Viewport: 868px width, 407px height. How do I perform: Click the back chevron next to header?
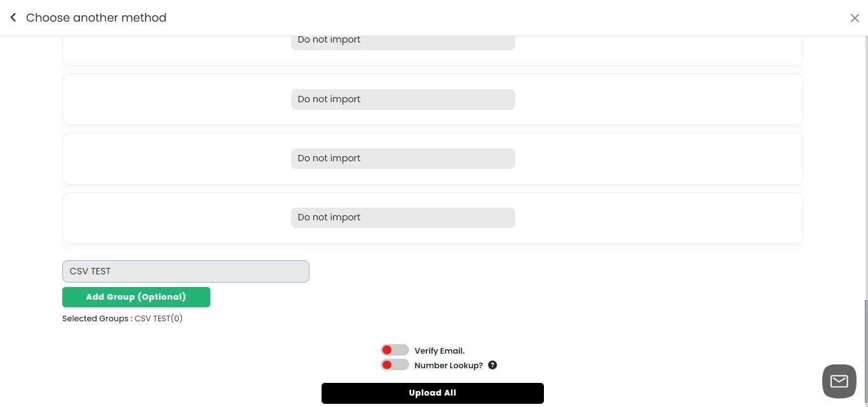click(x=13, y=17)
